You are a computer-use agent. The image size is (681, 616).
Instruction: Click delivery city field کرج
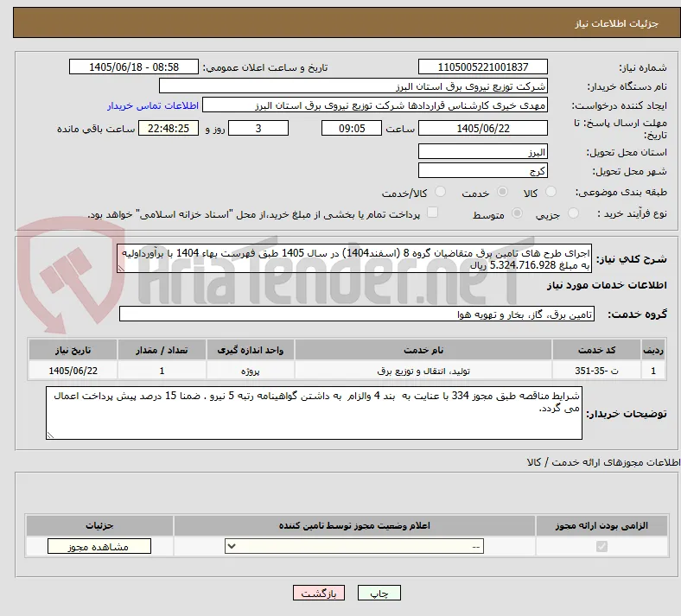click(483, 170)
